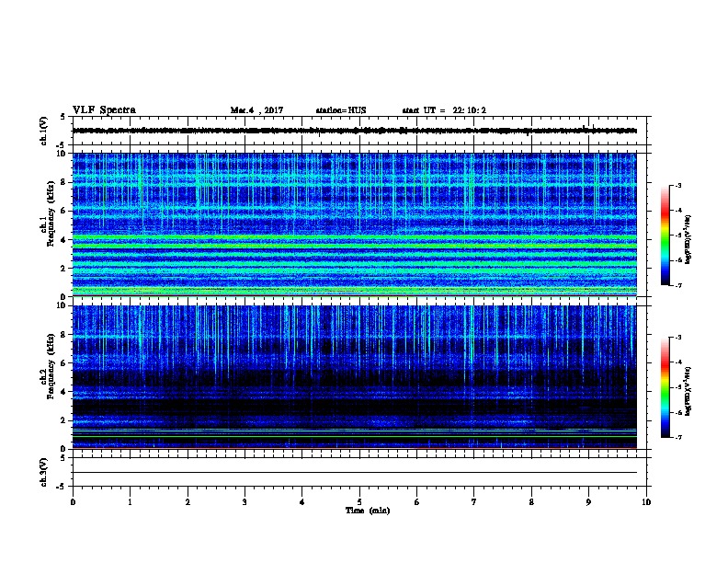Click the "8" tick on the Time axis
This screenshot has height=563, width=728.
(531, 501)
